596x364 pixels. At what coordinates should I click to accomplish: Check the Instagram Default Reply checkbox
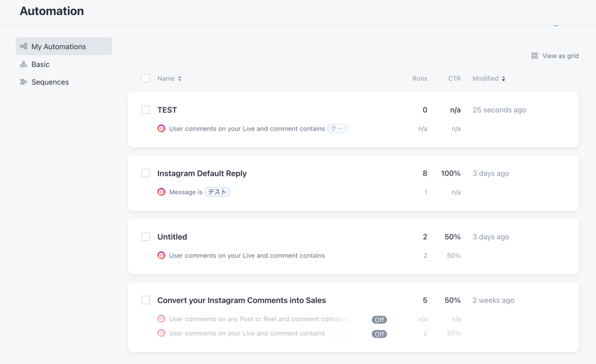tap(146, 173)
